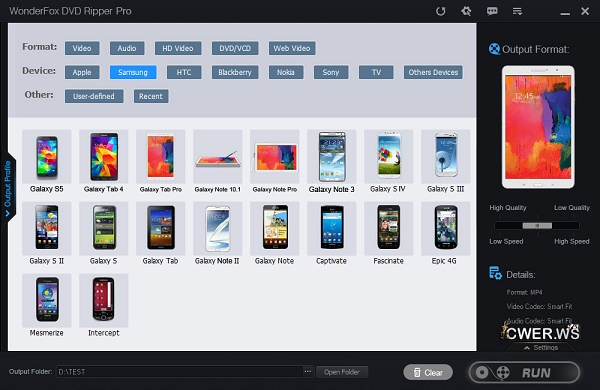Show HTC device profiles

click(x=184, y=72)
